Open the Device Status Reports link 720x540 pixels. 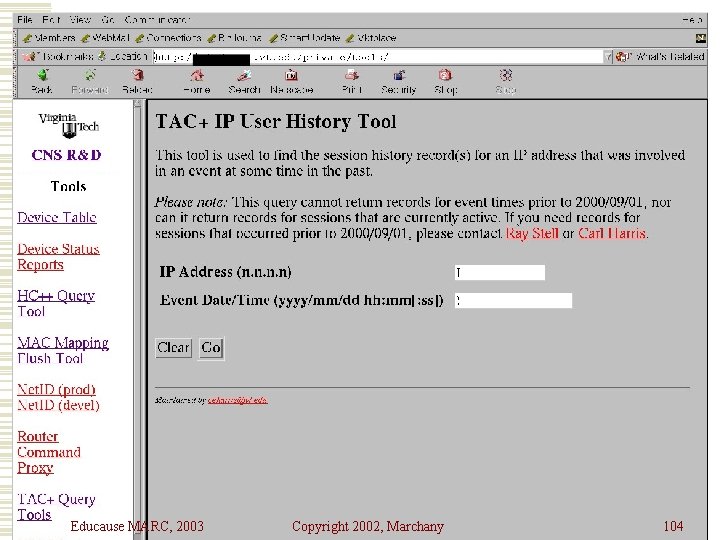58,256
